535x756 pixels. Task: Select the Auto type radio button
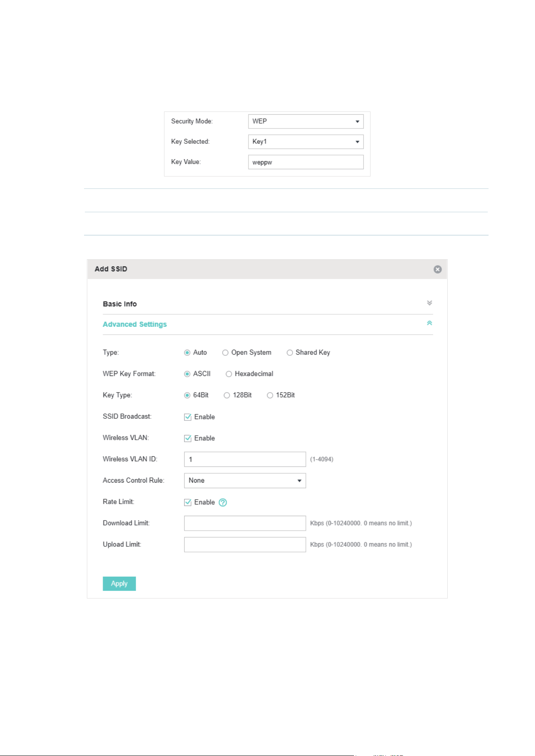click(187, 353)
